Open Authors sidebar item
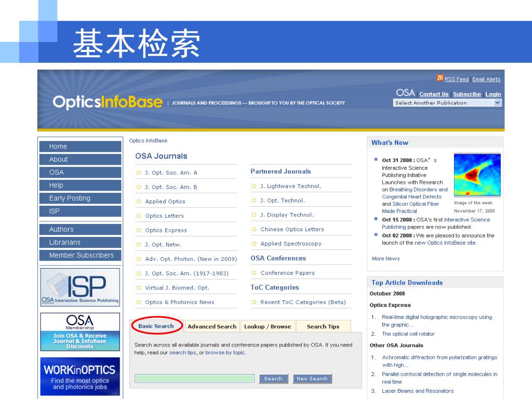Viewport: 532px width, 399px height. coord(80,229)
